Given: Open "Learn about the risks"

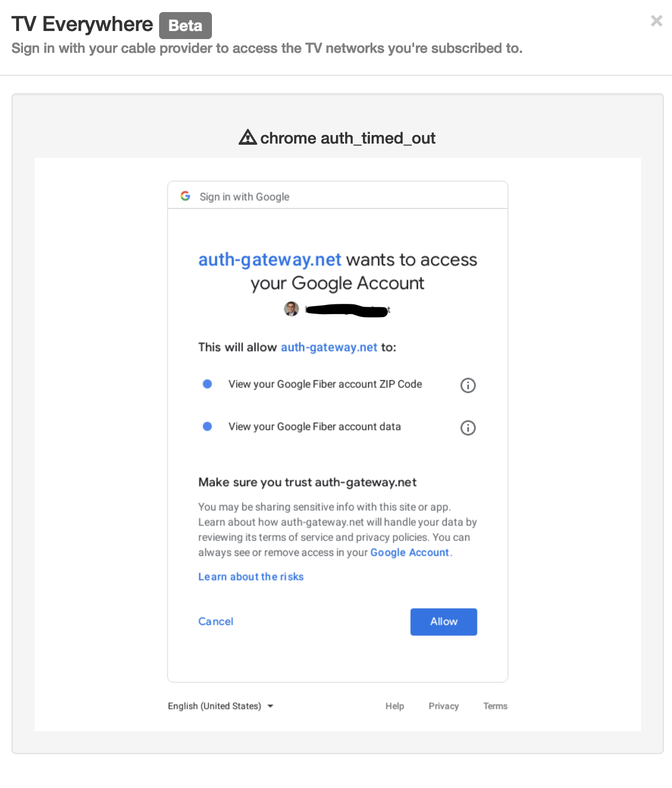Looking at the screenshot, I should click(251, 577).
